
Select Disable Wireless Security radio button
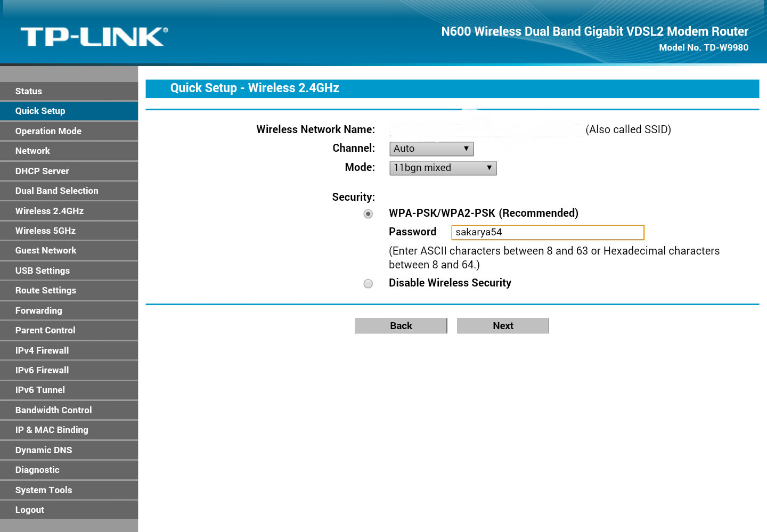[x=368, y=284]
